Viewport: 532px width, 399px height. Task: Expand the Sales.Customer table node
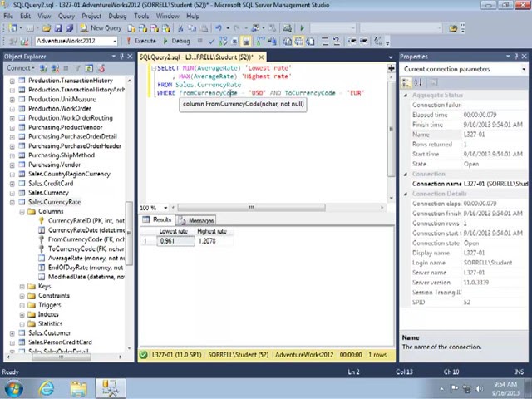coord(12,333)
